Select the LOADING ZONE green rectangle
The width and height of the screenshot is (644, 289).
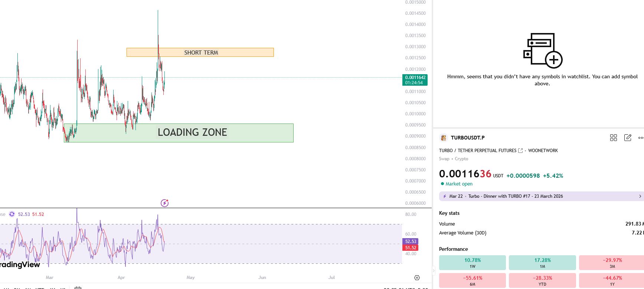179,133
